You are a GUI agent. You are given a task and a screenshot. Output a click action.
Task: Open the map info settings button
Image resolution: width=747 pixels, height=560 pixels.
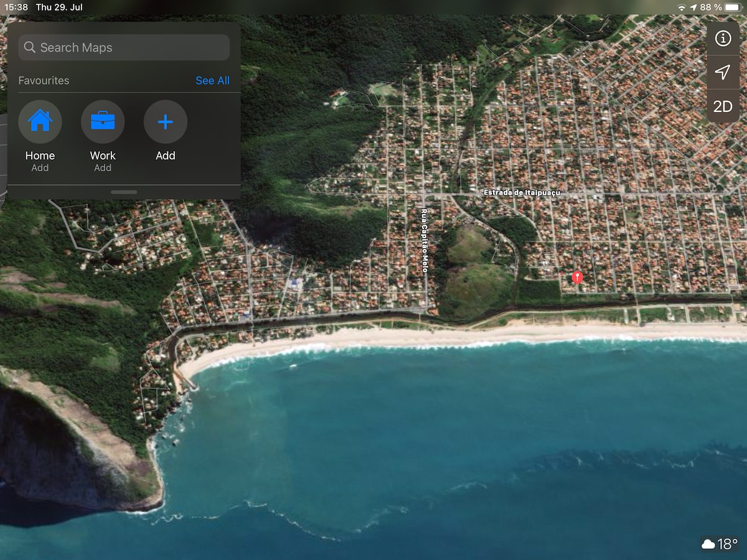(x=723, y=39)
